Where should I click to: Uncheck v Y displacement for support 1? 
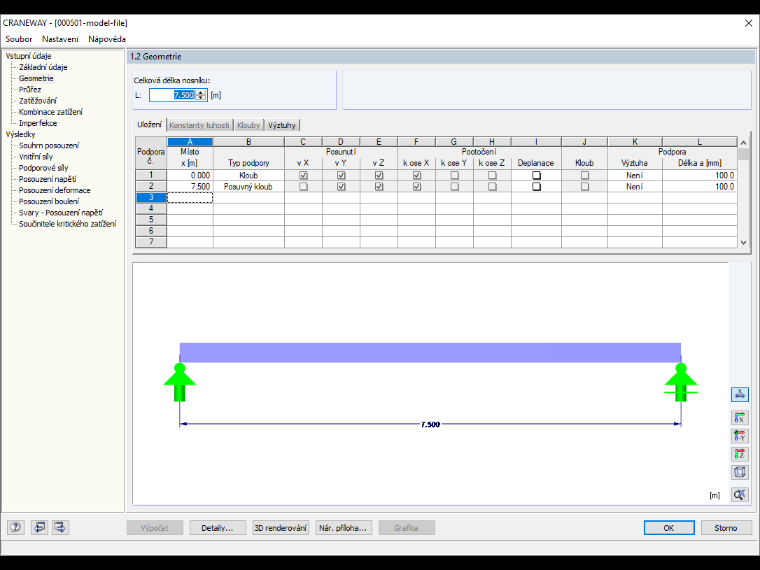[341, 175]
